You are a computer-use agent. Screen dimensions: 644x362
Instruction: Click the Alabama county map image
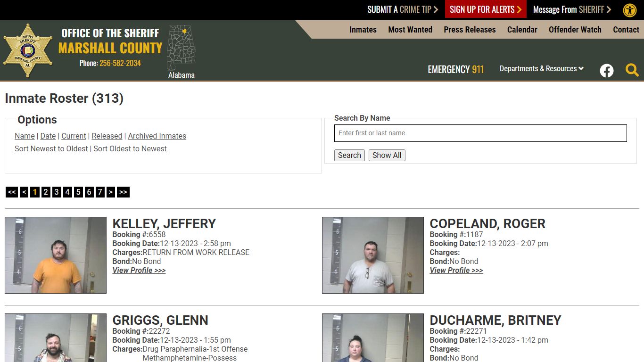182,48
